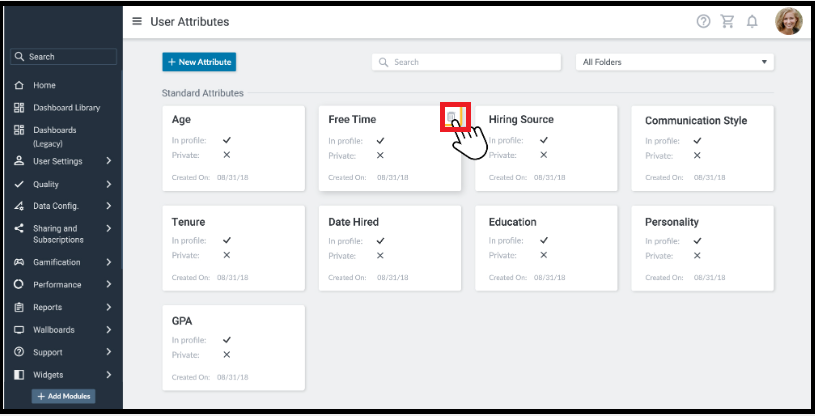Expand the Gamification submenu arrow

[x=109, y=262]
